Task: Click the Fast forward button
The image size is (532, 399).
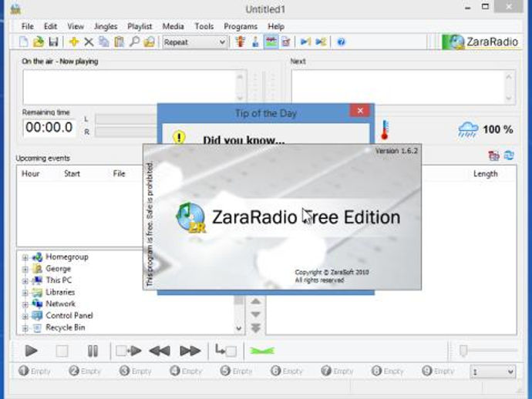Action: tap(190, 351)
